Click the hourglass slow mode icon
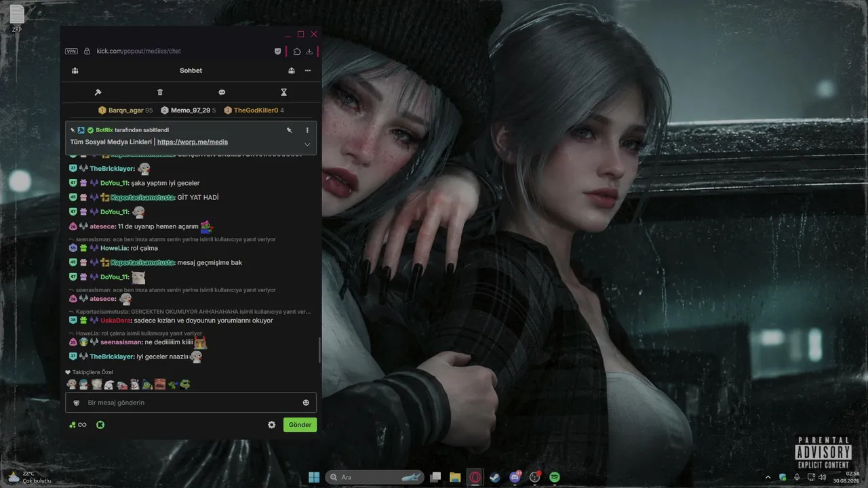Screen dimensions: 868x488 pyautogui.click(x=284, y=92)
